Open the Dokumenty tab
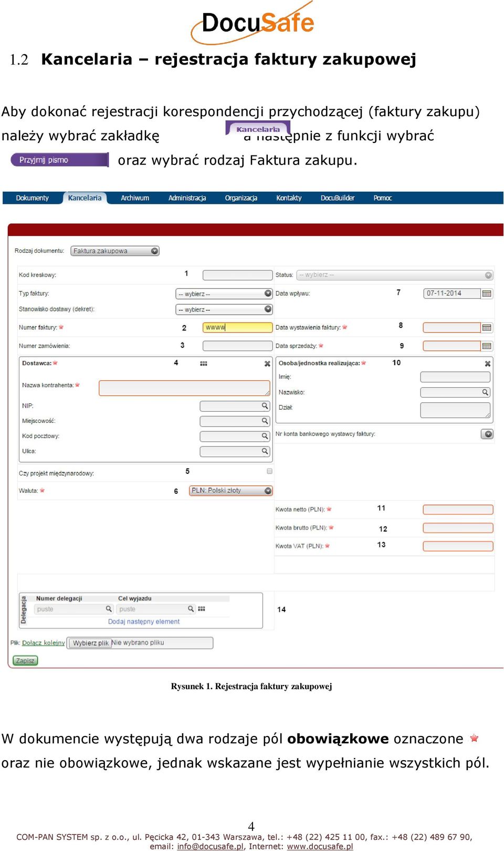 pos(32,198)
